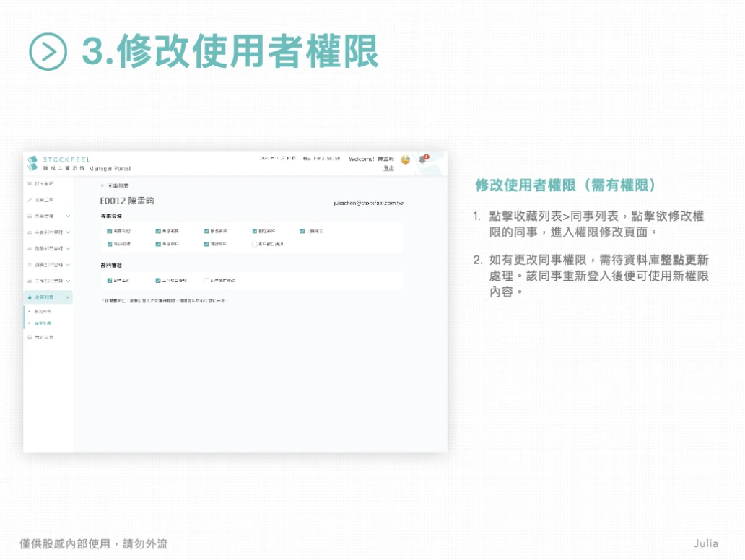
Task: Select the teal 同事列表 submenu item in sidebar
Action: tap(43, 323)
